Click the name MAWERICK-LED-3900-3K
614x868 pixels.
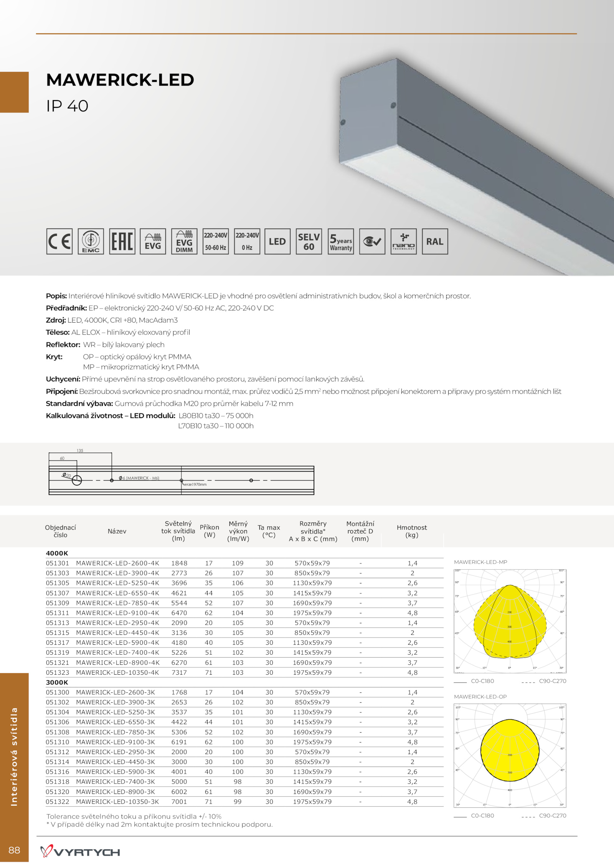pyautogui.click(x=116, y=702)
